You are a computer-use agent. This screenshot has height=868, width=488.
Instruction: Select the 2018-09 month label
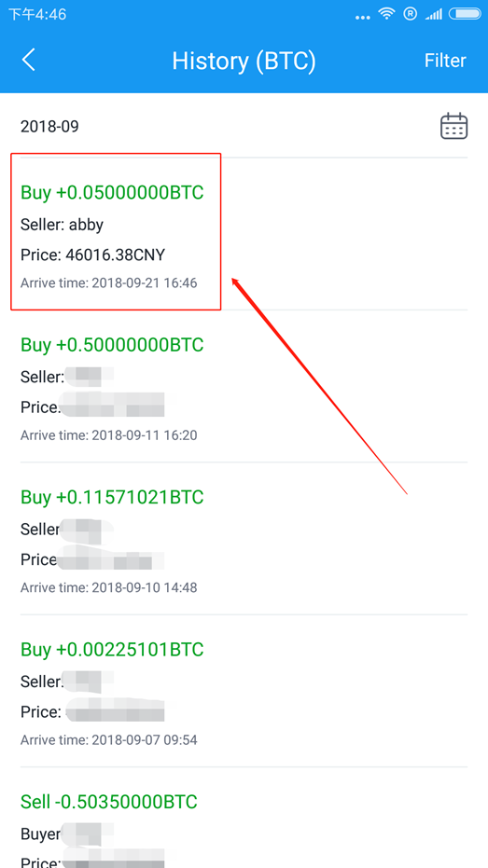[x=49, y=127]
